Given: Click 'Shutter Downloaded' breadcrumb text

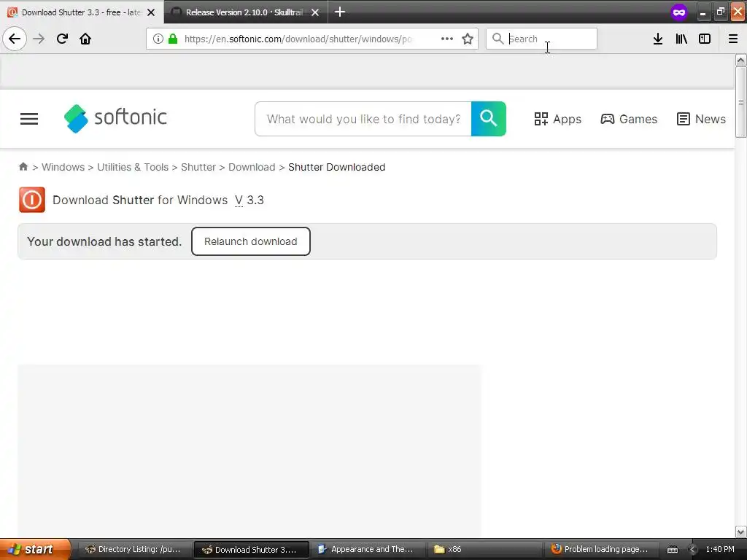Looking at the screenshot, I should coord(337,167).
